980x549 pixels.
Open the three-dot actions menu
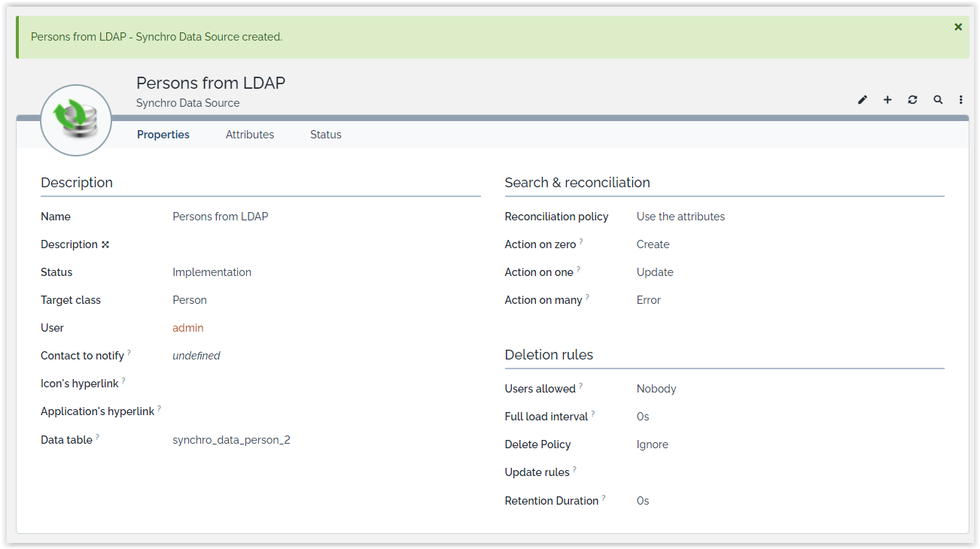pyautogui.click(x=961, y=100)
